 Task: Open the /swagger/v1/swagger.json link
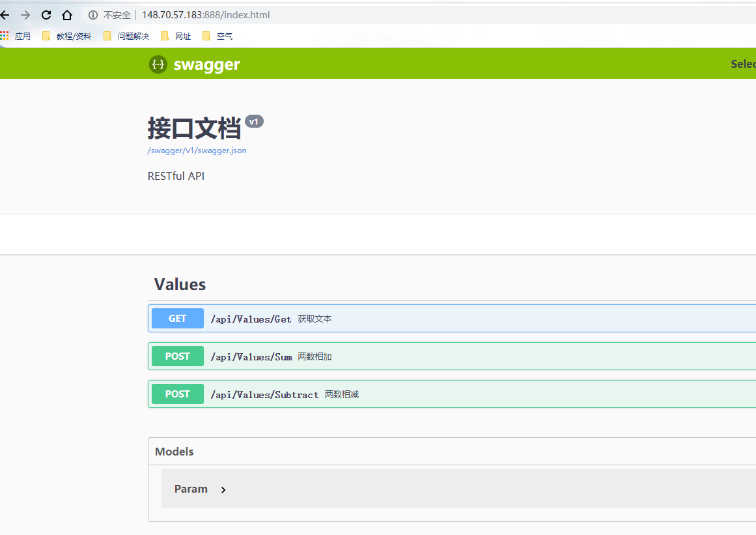coord(197,150)
